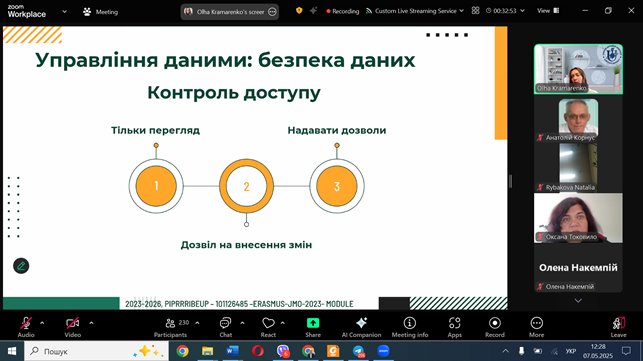
Task: Open AI Companion sparkle icon
Action: coord(361,323)
